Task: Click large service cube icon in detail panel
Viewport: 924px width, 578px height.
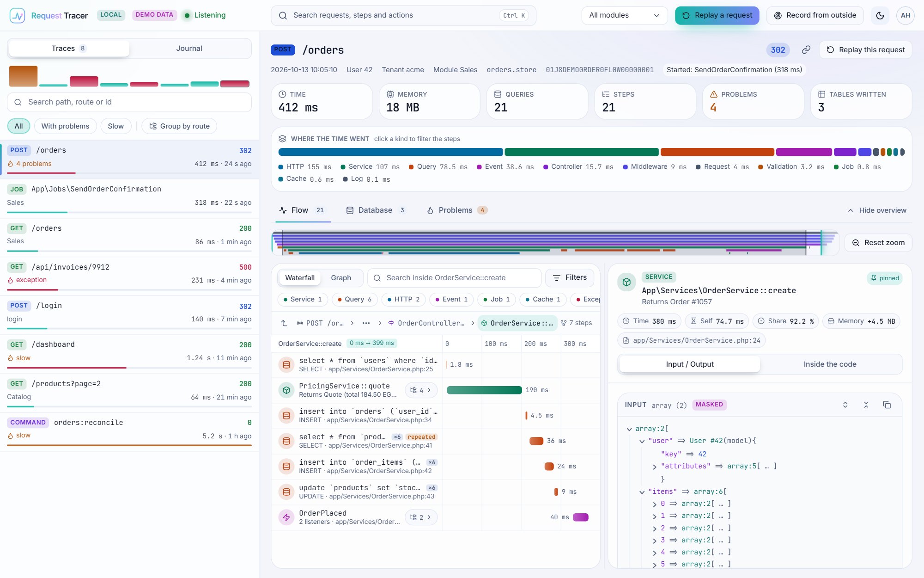Action: click(x=627, y=282)
